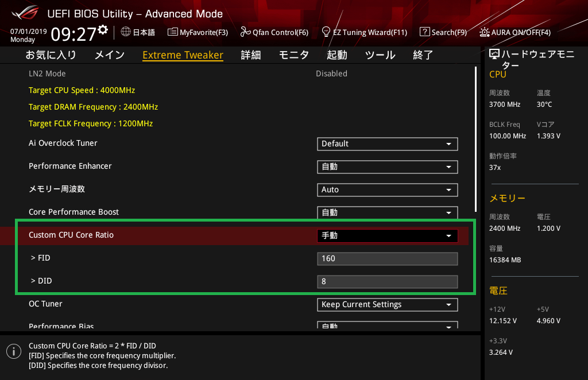Image resolution: width=588 pixels, height=380 pixels.
Task: Expand the Performance Enhancer dropdown
Action: (388, 167)
